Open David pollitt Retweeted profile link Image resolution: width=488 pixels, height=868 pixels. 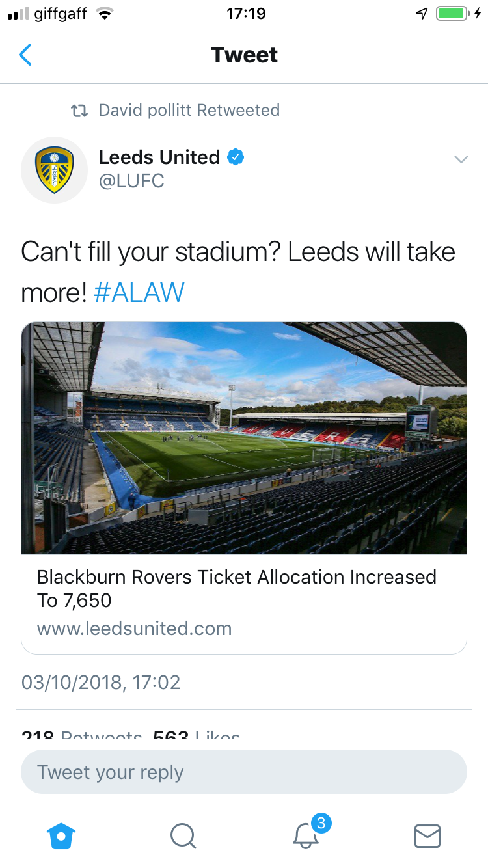(x=189, y=110)
